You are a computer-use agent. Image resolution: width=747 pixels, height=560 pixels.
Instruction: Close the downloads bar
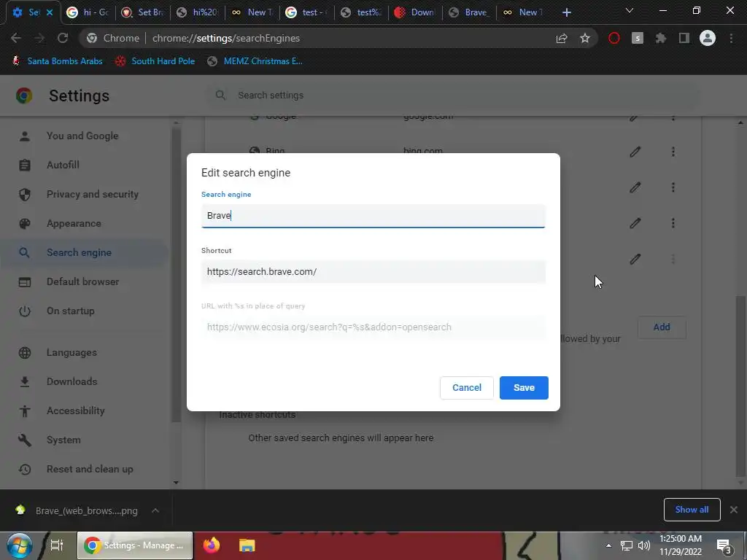(x=734, y=510)
